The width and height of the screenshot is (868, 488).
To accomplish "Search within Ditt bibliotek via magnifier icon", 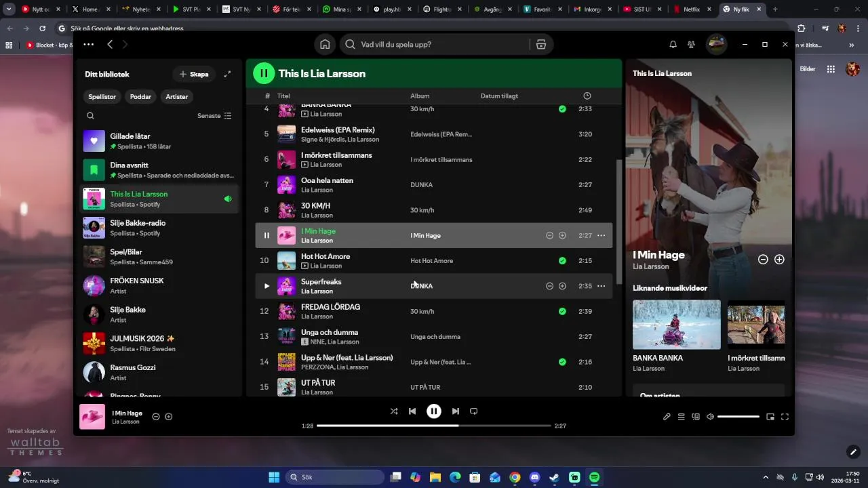I will click(90, 116).
